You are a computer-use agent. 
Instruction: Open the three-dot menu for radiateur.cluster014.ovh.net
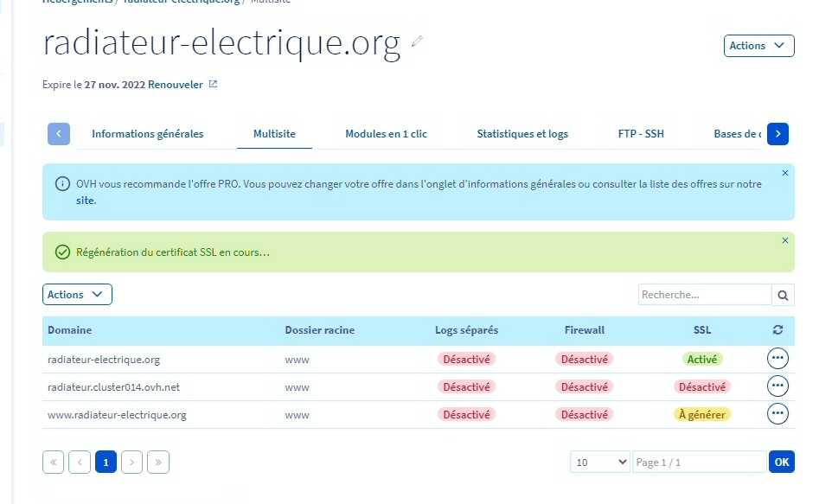pos(777,386)
